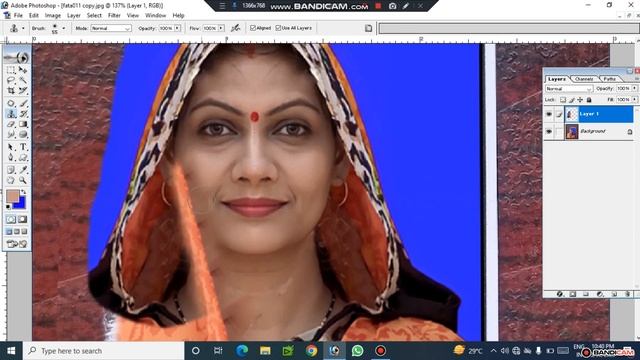The width and height of the screenshot is (640, 360).
Task: Hide Layer 1 using its eye icon
Action: tap(549, 114)
